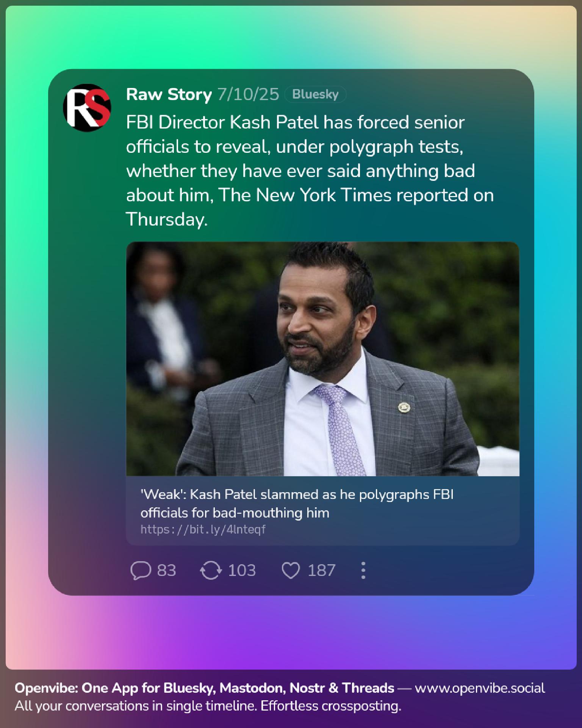Open the 7/10/25 post date
This screenshot has width=582, height=728.
(x=248, y=94)
